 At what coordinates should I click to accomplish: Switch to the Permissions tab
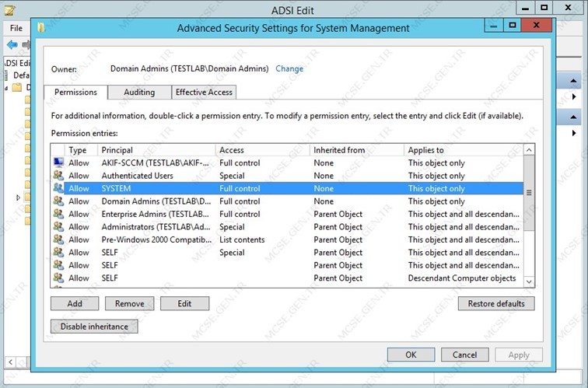click(75, 93)
